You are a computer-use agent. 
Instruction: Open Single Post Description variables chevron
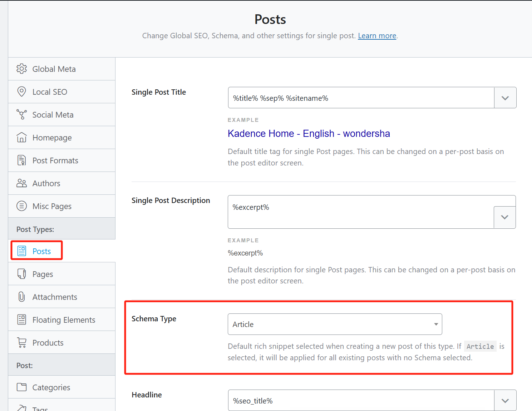tap(504, 217)
